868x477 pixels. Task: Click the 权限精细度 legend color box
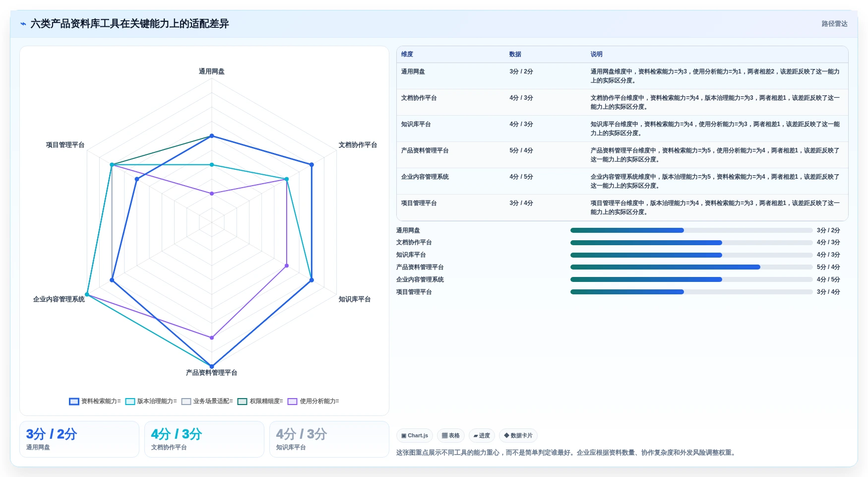242,401
